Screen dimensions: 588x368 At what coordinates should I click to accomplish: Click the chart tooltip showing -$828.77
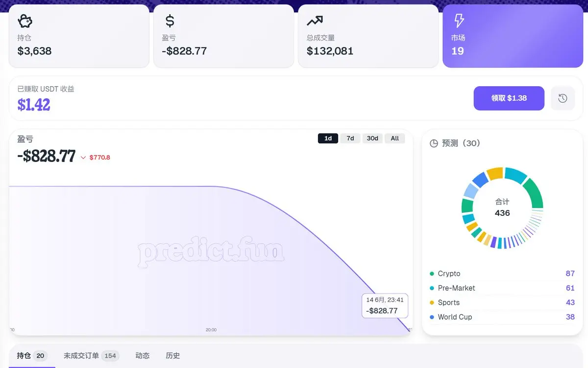tap(385, 306)
